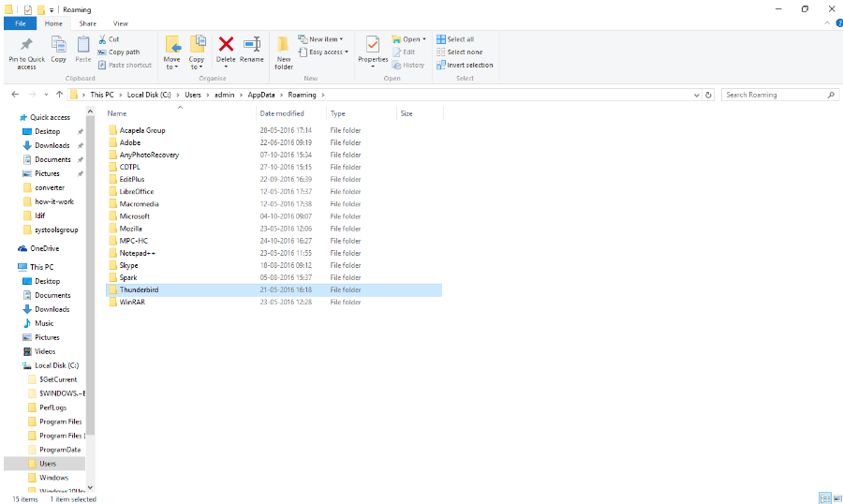Image resolution: width=843 pixels, height=504 pixels.
Task: Open the Move to menu
Action: click(172, 52)
